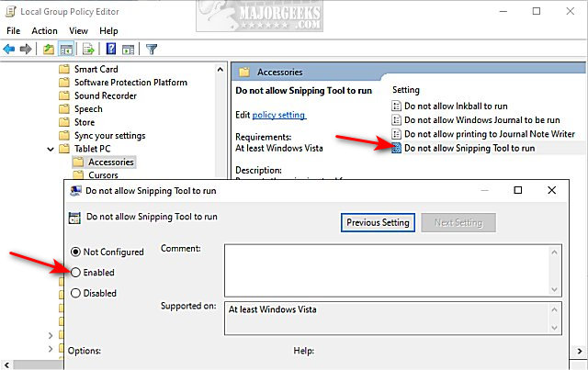Open the Store folder
Viewport: 588px width, 370px height.
[77, 122]
